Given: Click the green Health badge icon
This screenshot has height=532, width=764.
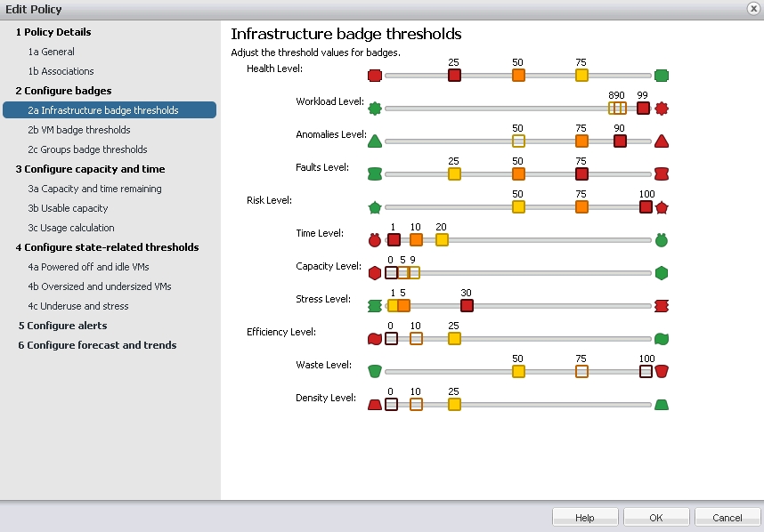Looking at the screenshot, I should (x=662, y=76).
